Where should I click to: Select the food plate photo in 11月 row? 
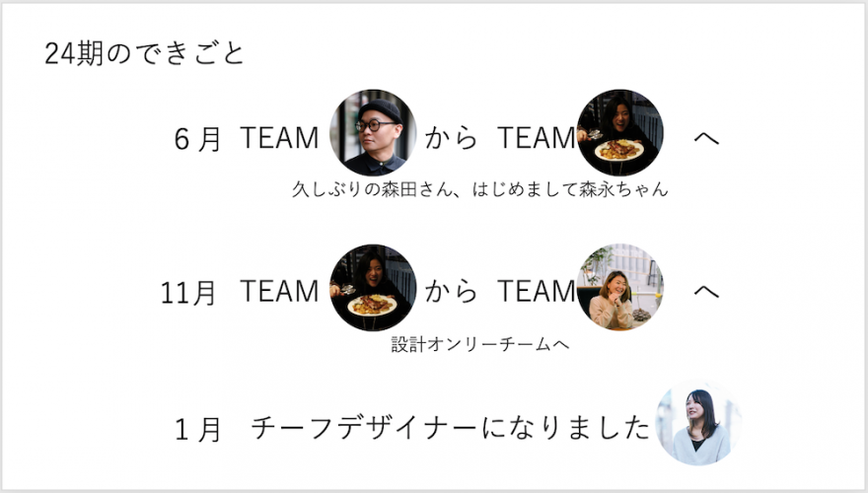(373, 288)
